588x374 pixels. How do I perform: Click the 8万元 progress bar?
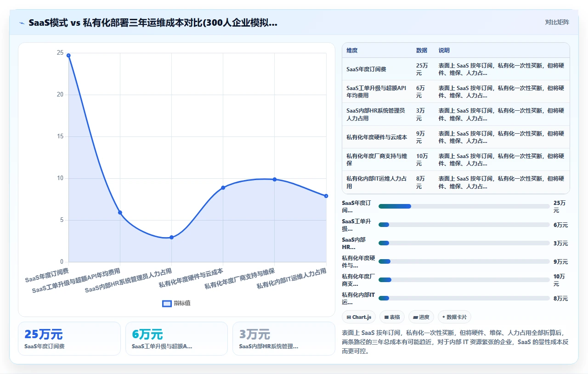[464, 298]
